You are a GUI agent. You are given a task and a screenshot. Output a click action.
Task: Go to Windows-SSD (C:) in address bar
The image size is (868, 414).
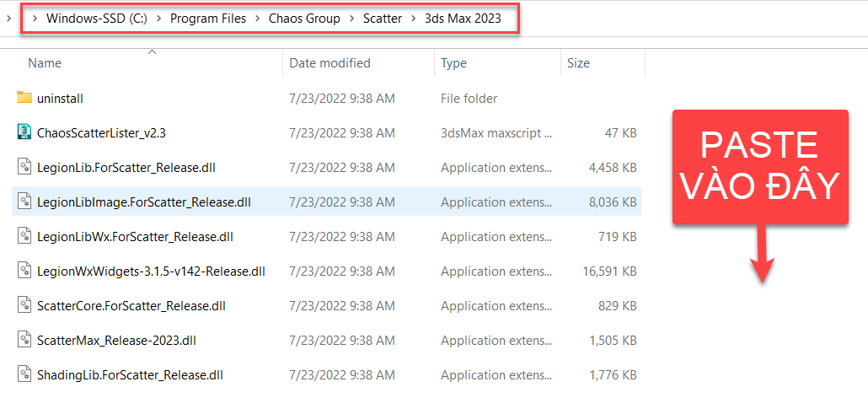coord(97,19)
